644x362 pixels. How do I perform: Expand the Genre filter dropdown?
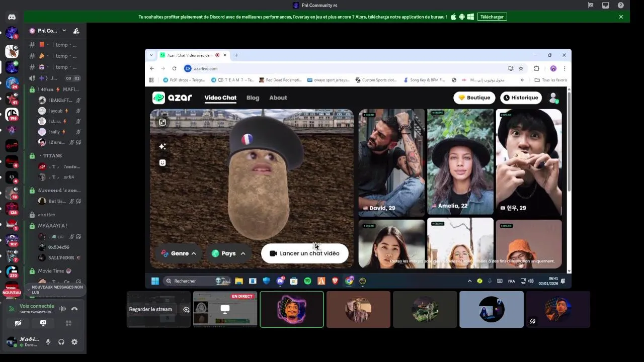[178, 253]
